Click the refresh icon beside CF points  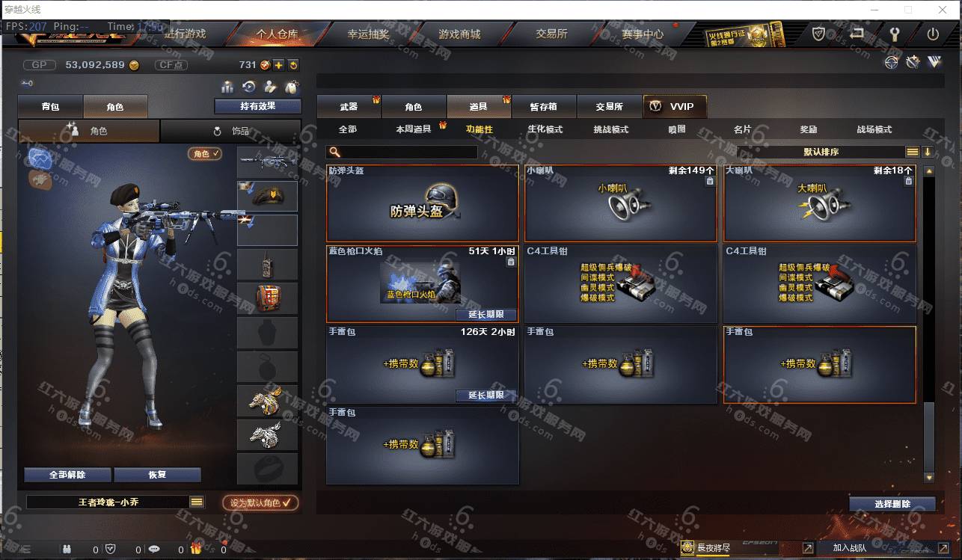click(x=293, y=65)
